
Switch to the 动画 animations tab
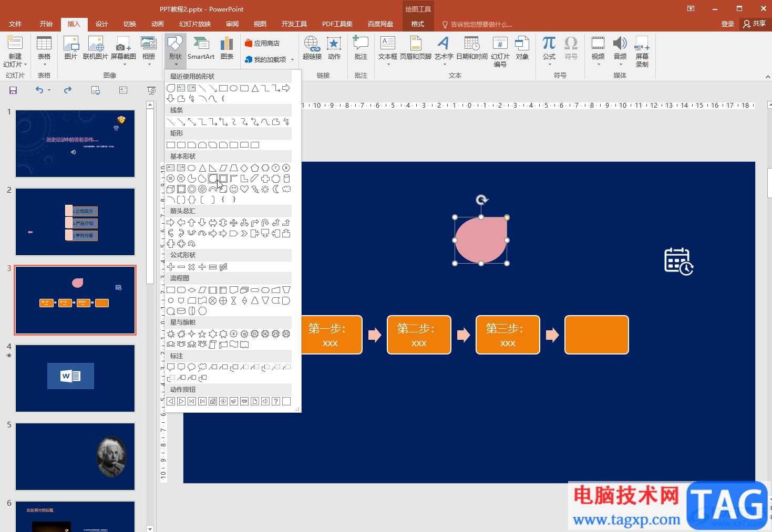[x=158, y=24]
